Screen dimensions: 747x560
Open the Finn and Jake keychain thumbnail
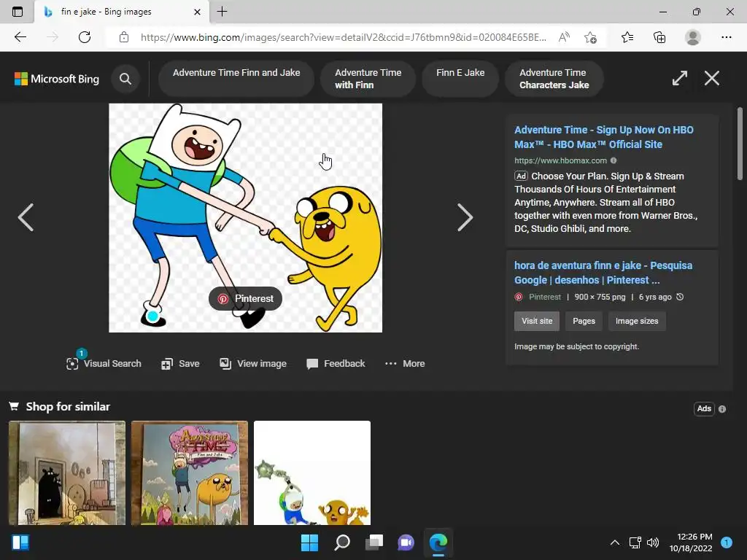[x=312, y=472]
